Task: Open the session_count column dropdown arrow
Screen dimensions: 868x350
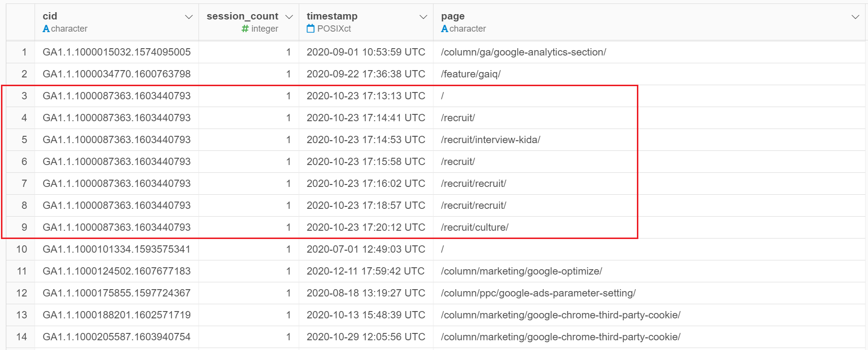Action: (x=289, y=17)
